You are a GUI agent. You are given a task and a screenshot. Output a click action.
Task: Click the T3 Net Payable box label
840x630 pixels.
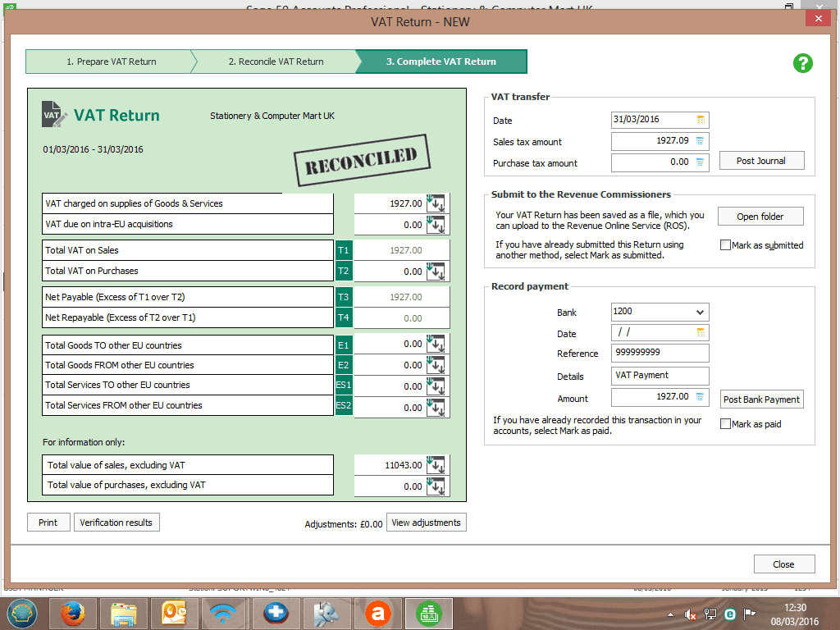point(344,297)
